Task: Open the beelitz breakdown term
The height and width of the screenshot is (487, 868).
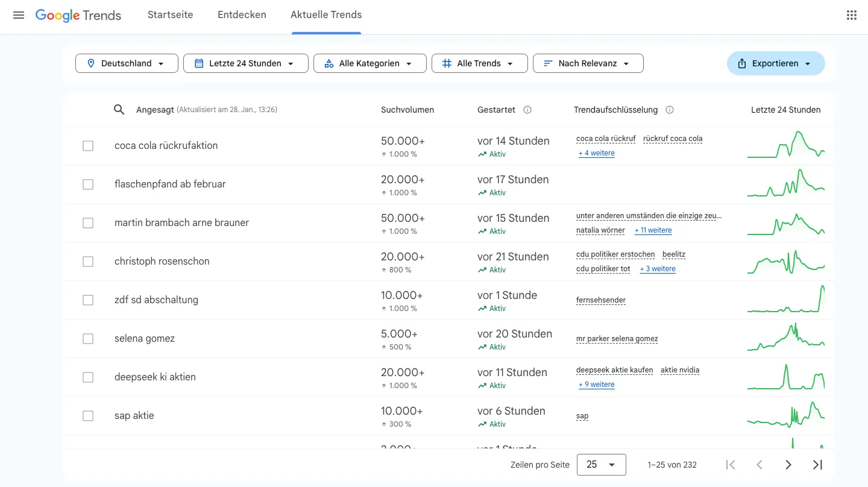Action: click(x=674, y=254)
